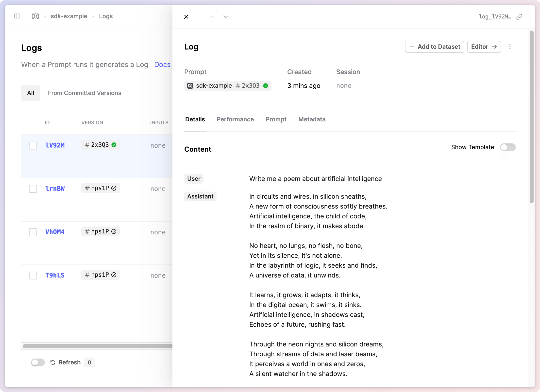Click the Add to Dataset button
This screenshot has width=540, height=392.
[434, 47]
